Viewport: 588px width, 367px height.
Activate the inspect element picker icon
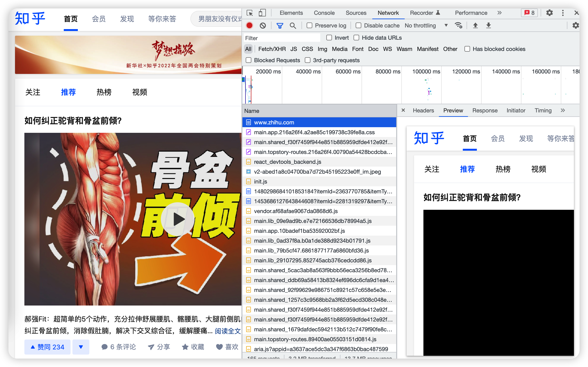point(250,13)
